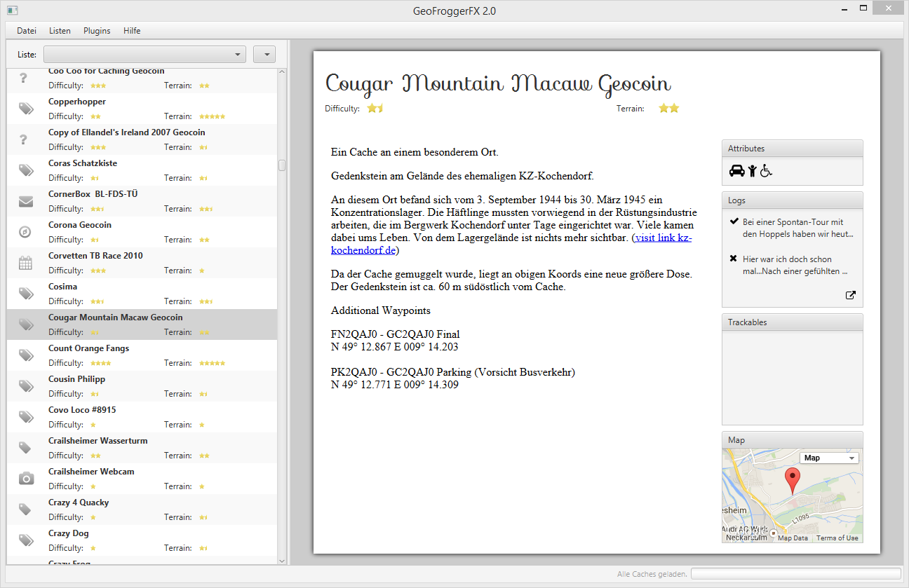Click the cache list scrollbar down arrow
The width and height of the screenshot is (909, 588).
click(282, 561)
